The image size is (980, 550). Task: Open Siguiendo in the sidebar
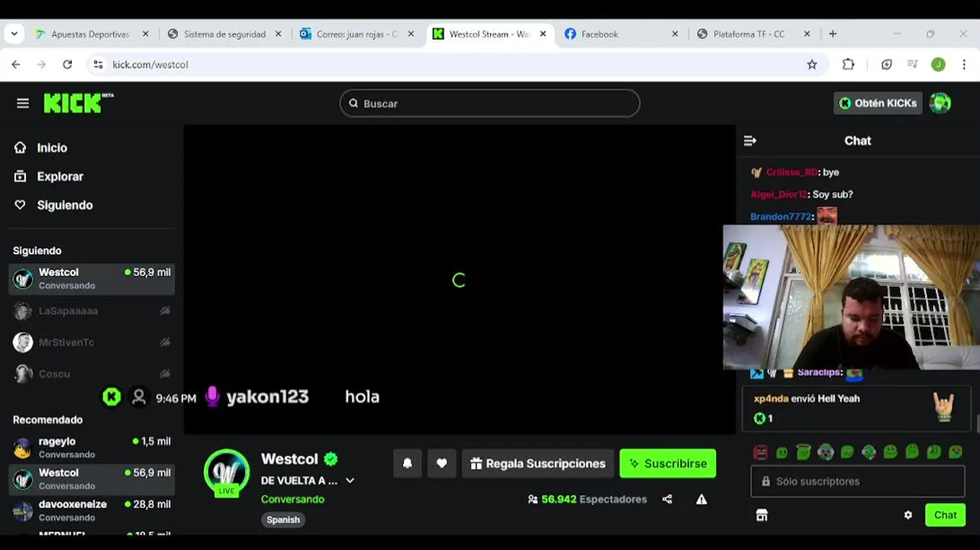pos(65,205)
